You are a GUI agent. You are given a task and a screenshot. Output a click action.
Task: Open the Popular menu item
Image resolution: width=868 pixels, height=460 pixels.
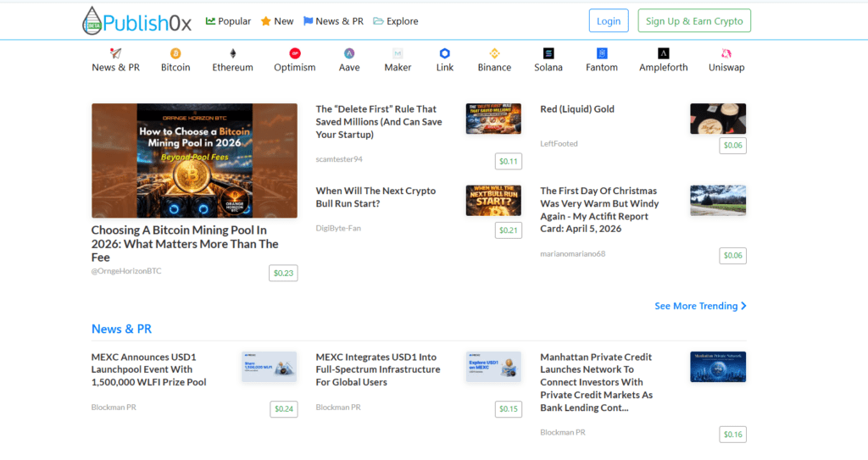click(228, 21)
